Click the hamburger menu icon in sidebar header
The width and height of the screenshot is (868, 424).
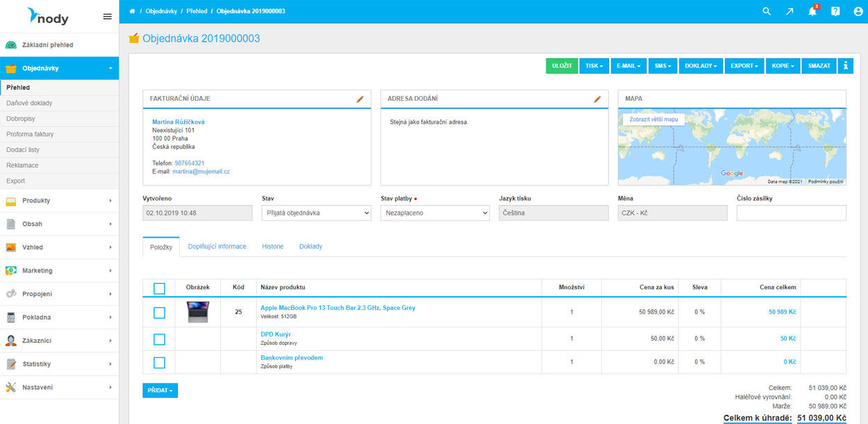[107, 17]
